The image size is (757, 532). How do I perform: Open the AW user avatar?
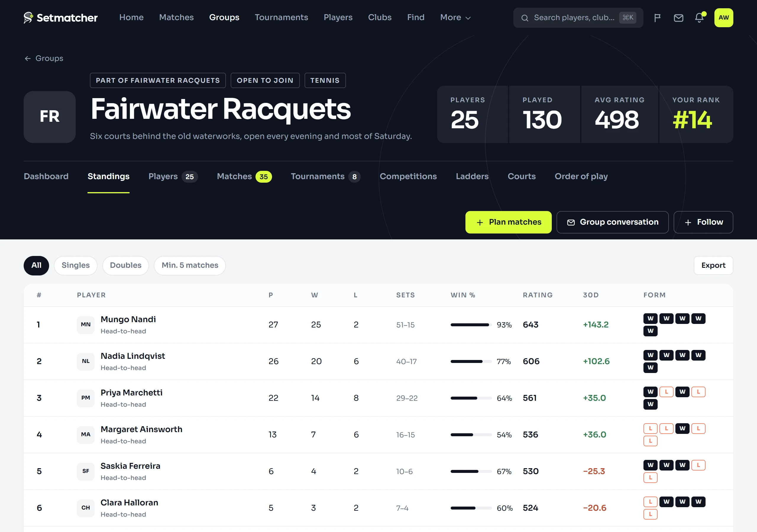click(724, 18)
